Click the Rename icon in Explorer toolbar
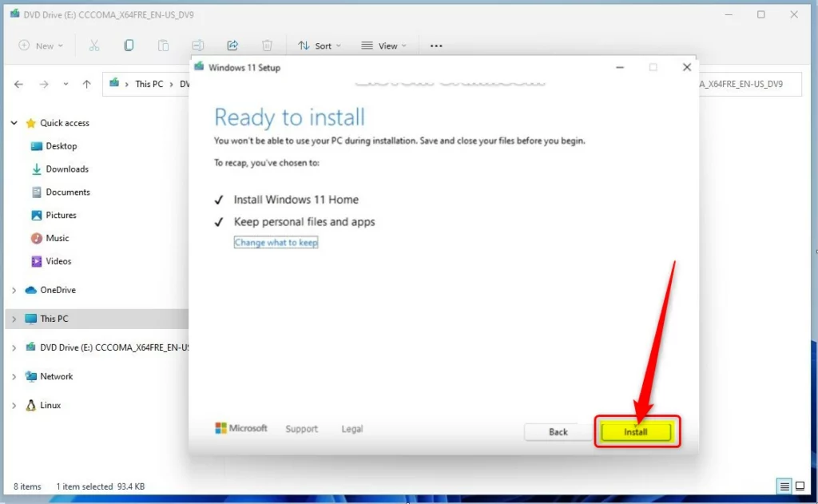Screen dimensions: 818x504 point(198,46)
